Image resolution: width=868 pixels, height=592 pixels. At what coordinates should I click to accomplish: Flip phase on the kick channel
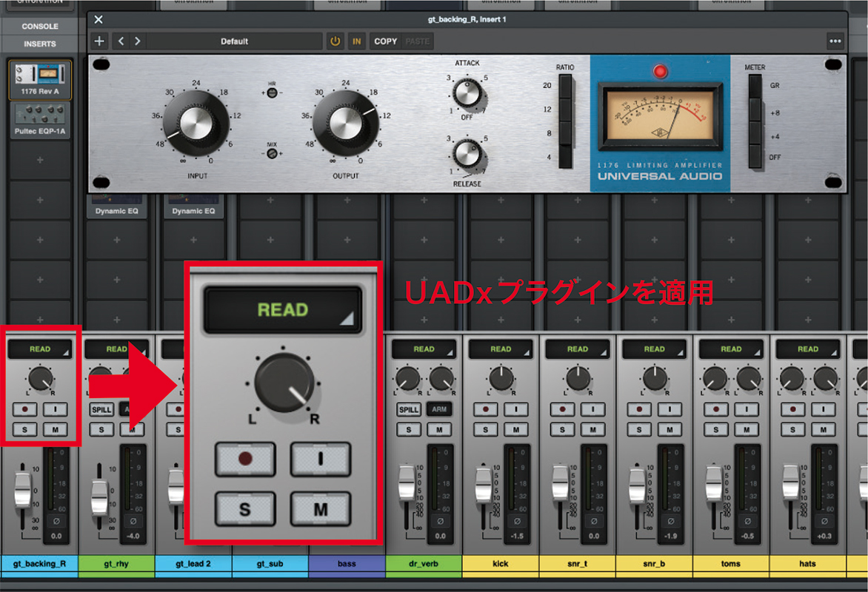[517, 521]
